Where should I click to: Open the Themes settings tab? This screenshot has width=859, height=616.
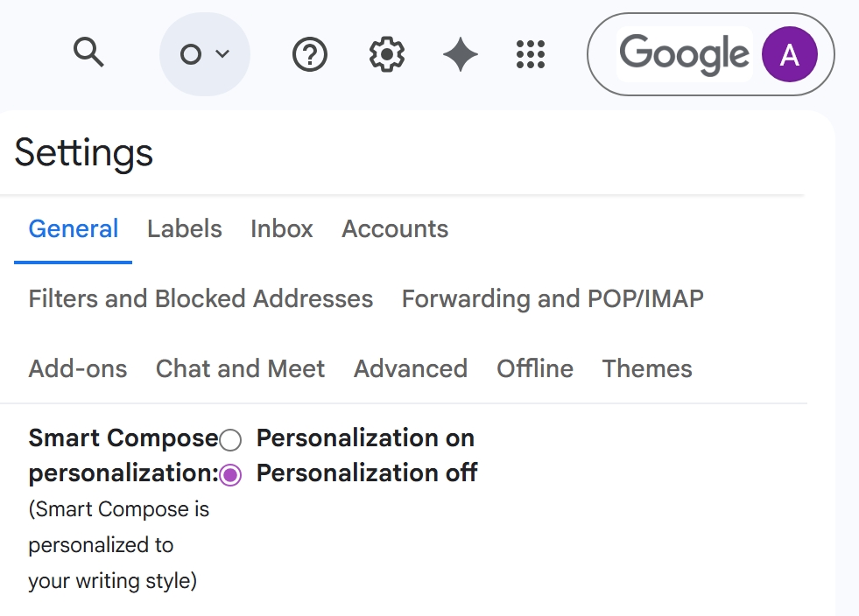[x=647, y=369]
